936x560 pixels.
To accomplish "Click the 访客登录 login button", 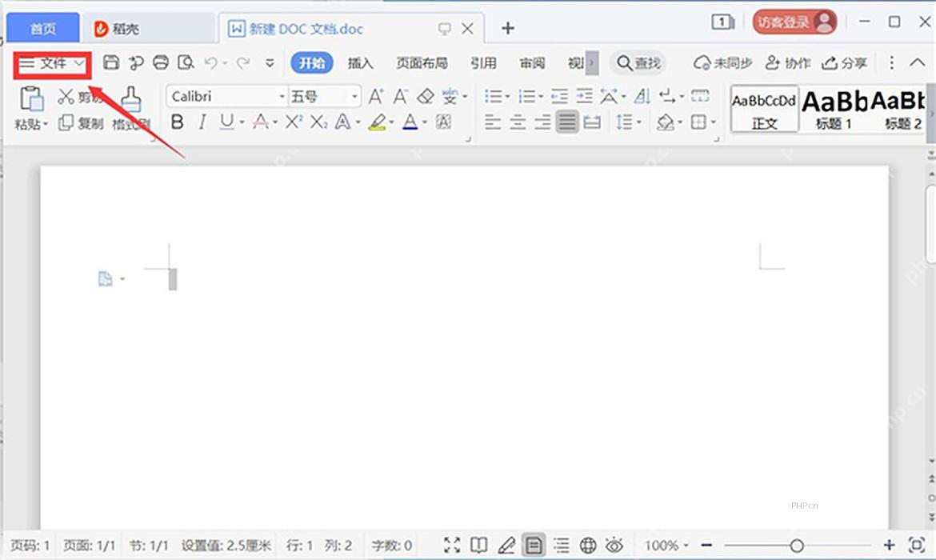I will [794, 22].
